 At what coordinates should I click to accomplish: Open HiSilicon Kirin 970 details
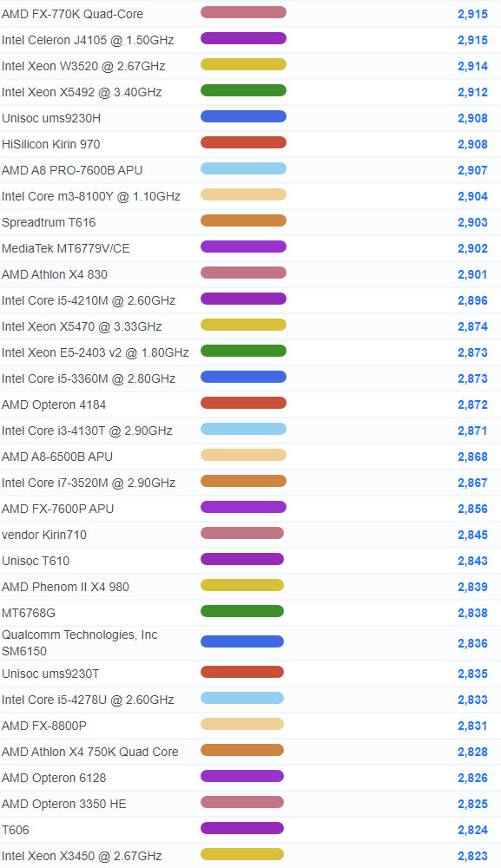[50, 144]
